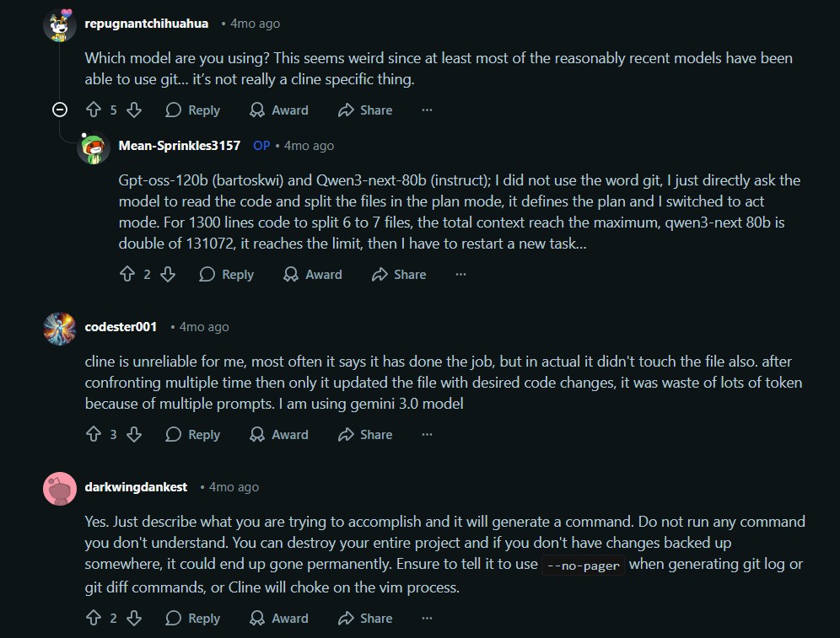Open more options on repugnantchihuahua's comment
The height and width of the screenshot is (638, 840).
coord(427,110)
